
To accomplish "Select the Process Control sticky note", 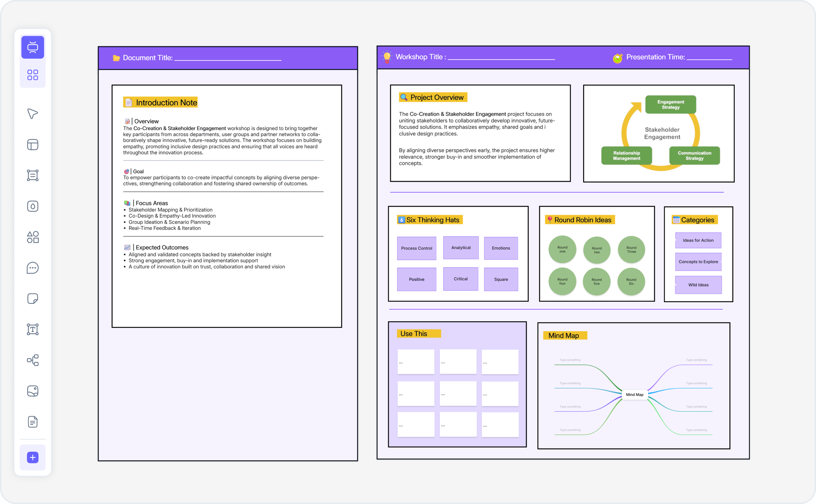I will click(x=417, y=248).
